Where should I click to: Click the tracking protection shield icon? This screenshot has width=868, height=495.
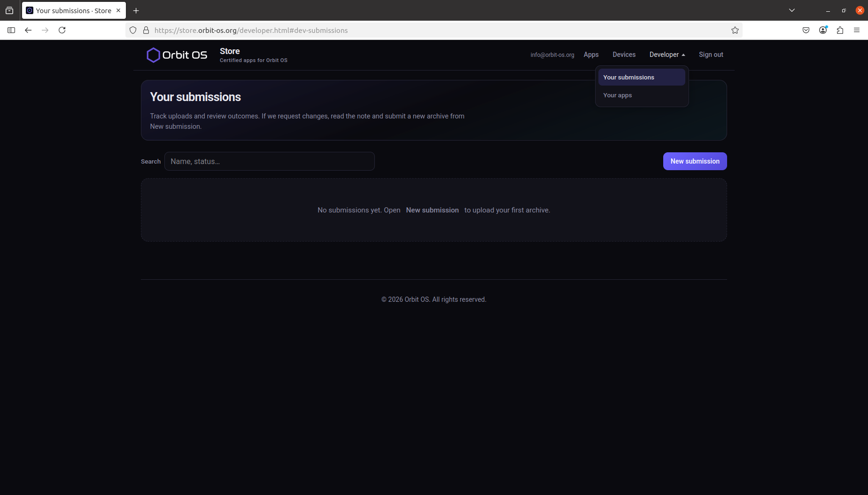133,30
